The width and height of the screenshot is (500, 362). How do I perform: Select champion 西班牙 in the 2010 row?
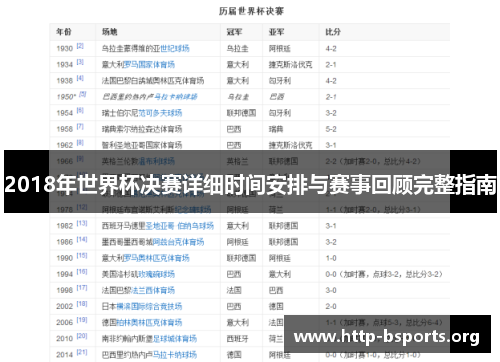[238, 339]
